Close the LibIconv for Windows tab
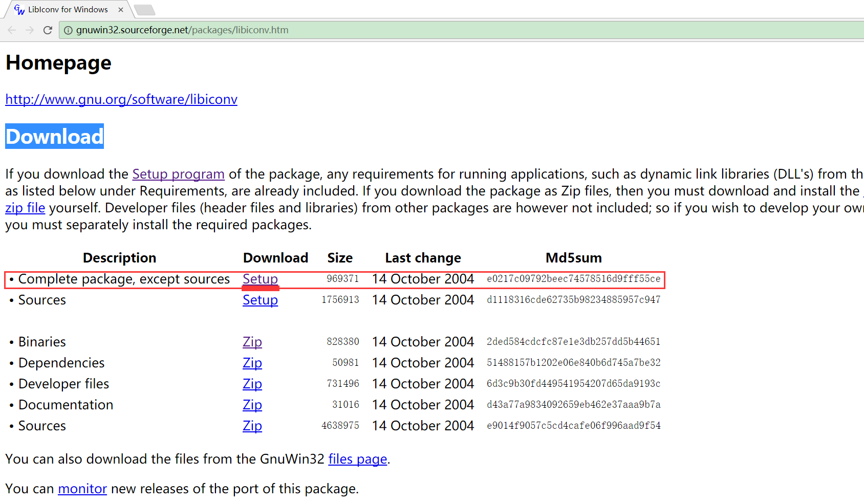Viewport: 864px width, 504px height. tap(121, 10)
